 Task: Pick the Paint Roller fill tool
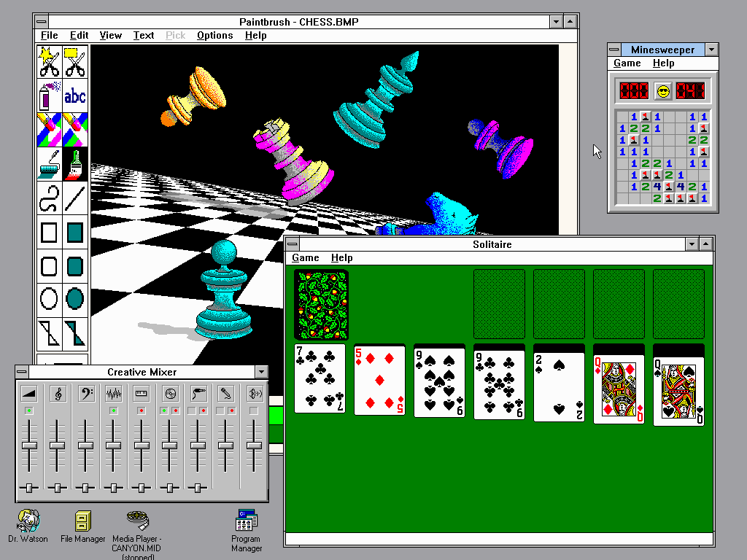[50, 163]
